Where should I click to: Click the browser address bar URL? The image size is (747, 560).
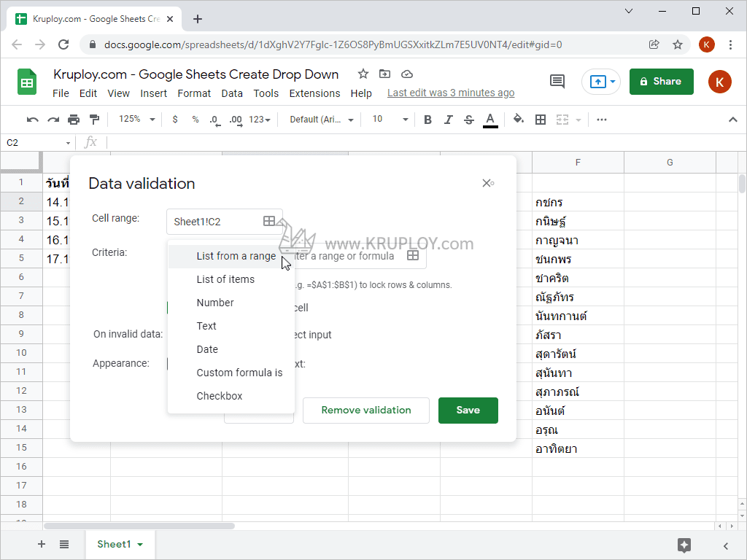(333, 44)
